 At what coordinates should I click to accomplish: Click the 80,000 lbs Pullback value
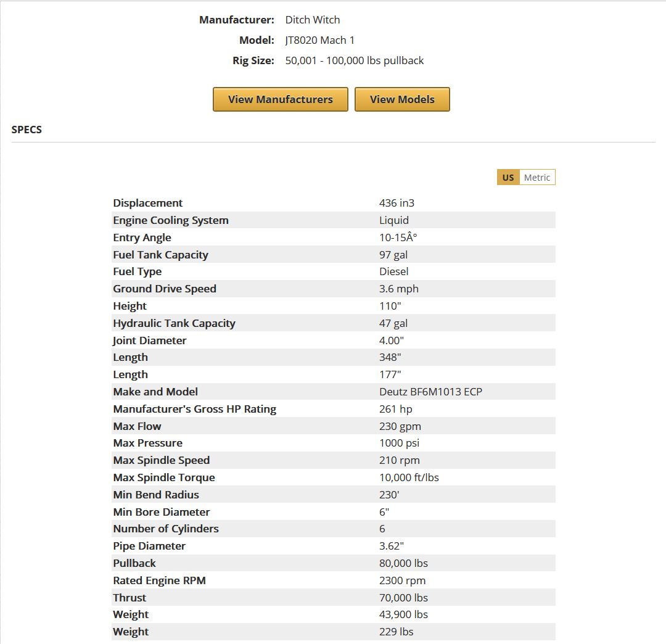[403, 563]
